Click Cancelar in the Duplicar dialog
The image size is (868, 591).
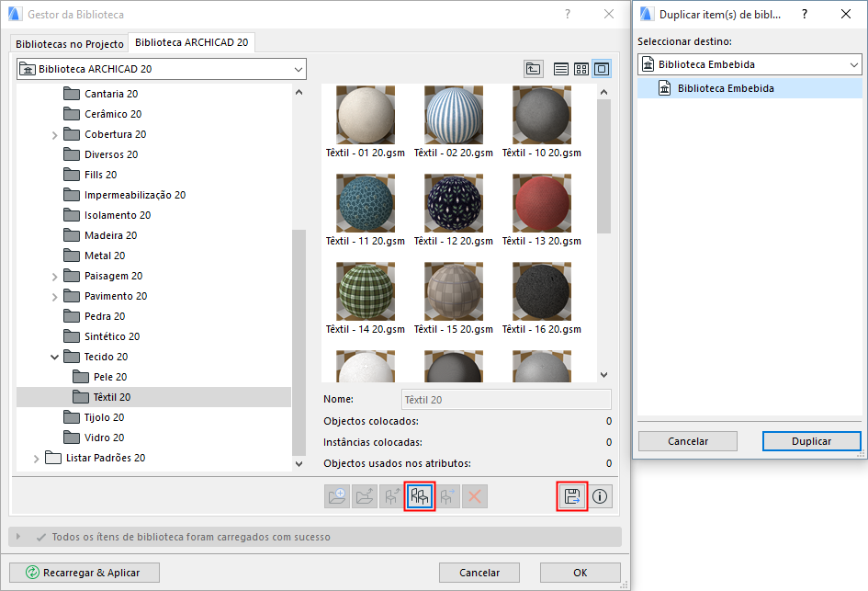pos(688,441)
